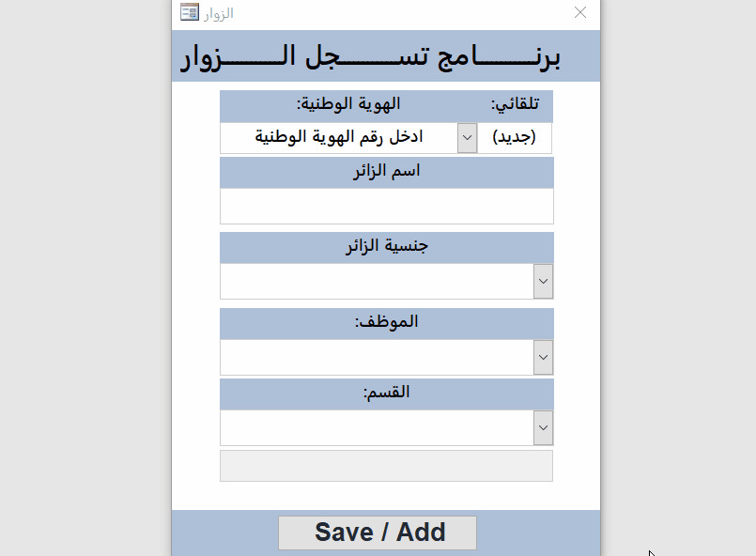Open the القسم dropdown arrow
The width and height of the screenshot is (756, 556).
pos(543,427)
